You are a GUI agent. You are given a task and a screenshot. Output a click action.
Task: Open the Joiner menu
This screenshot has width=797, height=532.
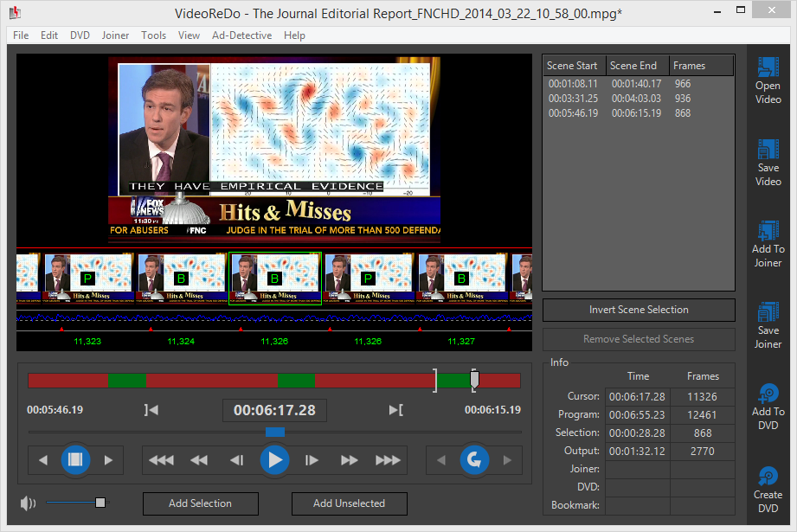point(115,35)
